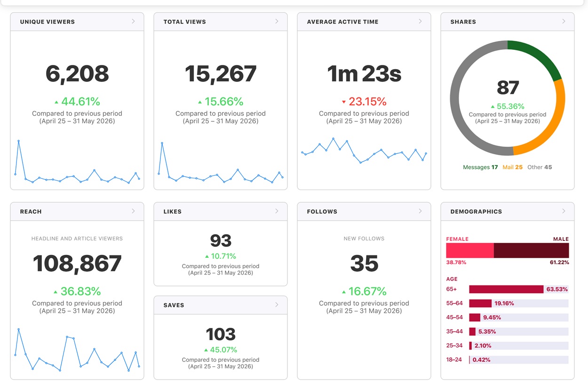588x381 pixels.
Task: Click the 93 likes value
Action: pyautogui.click(x=221, y=241)
